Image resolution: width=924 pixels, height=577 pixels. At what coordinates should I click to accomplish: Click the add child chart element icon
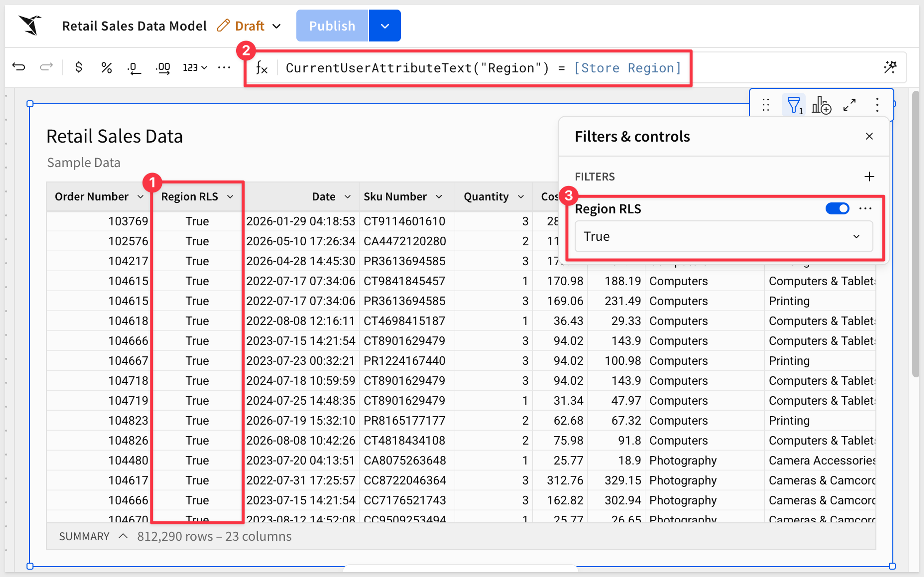(x=821, y=105)
